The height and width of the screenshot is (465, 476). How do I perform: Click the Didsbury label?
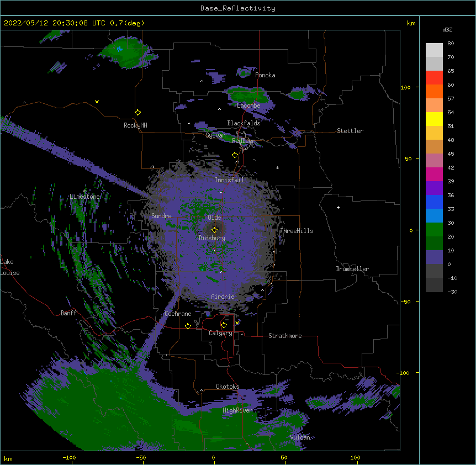tap(212, 238)
